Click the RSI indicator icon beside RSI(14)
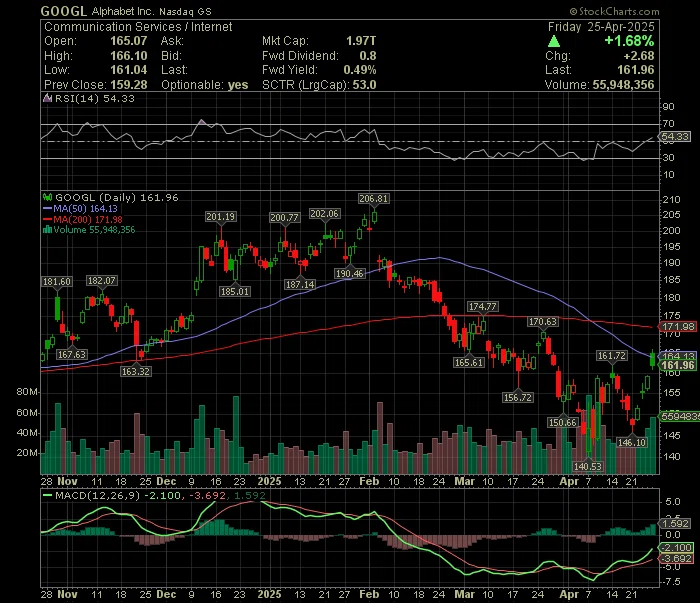700x603 pixels. pyautogui.click(x=47, y=98)
